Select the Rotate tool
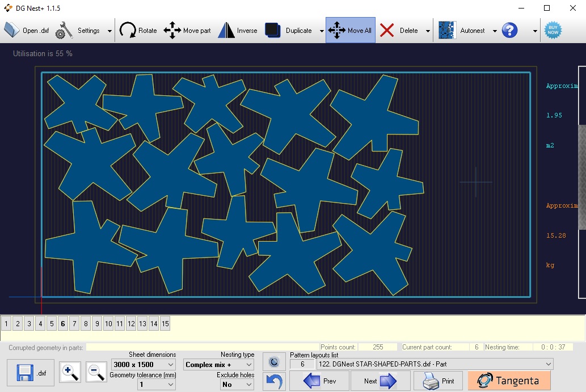 [x=138, y=30]
